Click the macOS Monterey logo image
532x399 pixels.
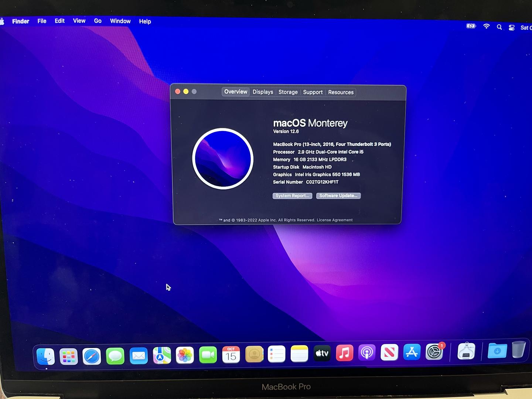pyautogui.click(x=223, y=159)
